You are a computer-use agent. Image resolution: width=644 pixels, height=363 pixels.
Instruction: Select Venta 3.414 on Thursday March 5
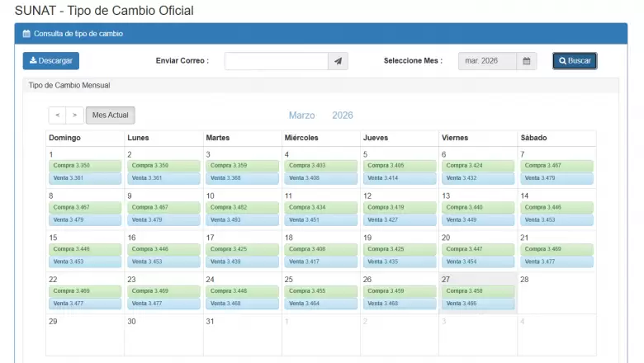tap(399, 178)
